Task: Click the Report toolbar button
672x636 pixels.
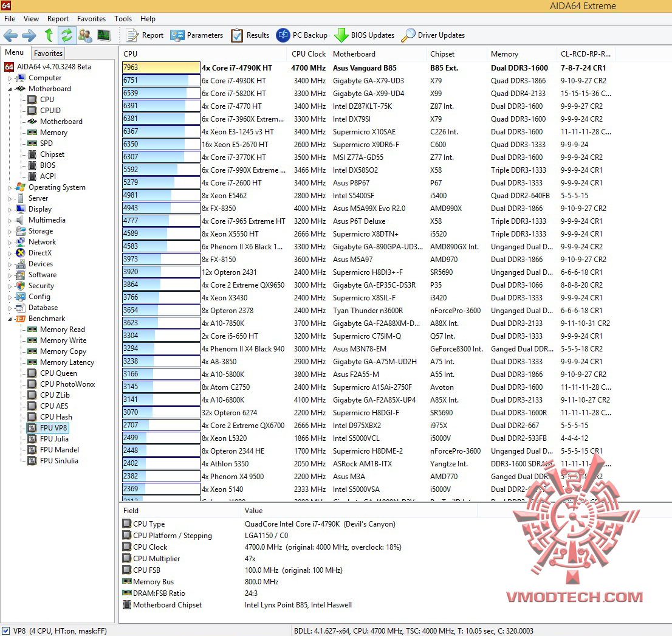Action: (x=145, y=35)
